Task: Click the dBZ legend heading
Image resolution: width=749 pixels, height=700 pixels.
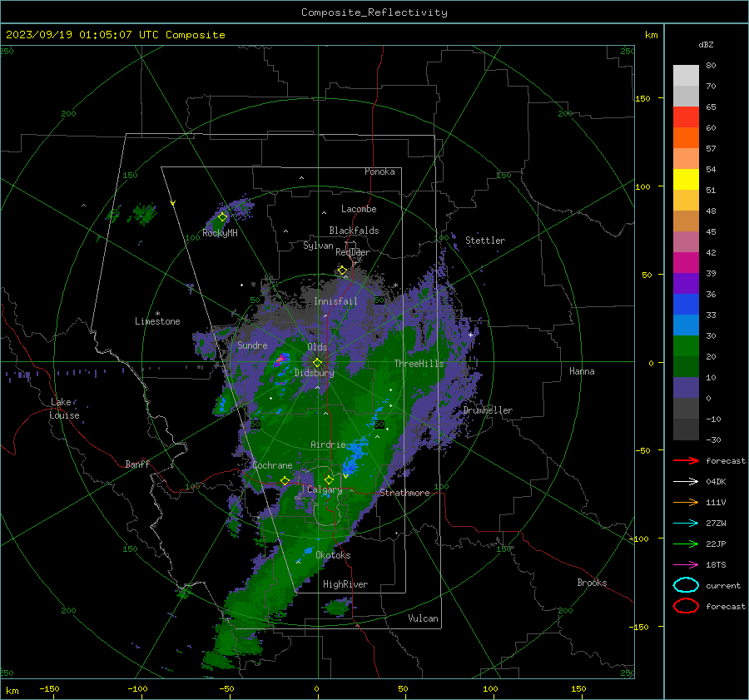Action: [x=706, y=44]
